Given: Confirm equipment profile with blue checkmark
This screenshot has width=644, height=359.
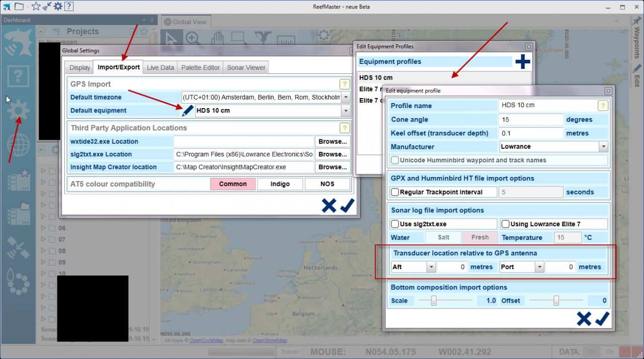Looking at the screenshot, I should (x=602, y=319).
